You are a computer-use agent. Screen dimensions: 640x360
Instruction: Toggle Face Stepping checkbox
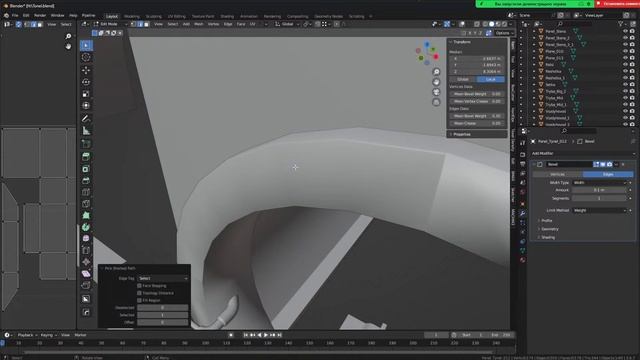(x=139, y=286)
